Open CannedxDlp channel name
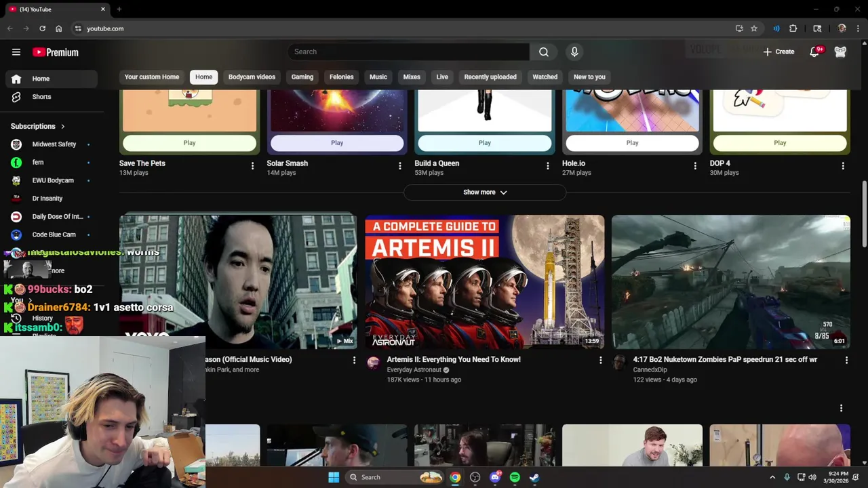The image size is (868, 488). pos(650,370)
